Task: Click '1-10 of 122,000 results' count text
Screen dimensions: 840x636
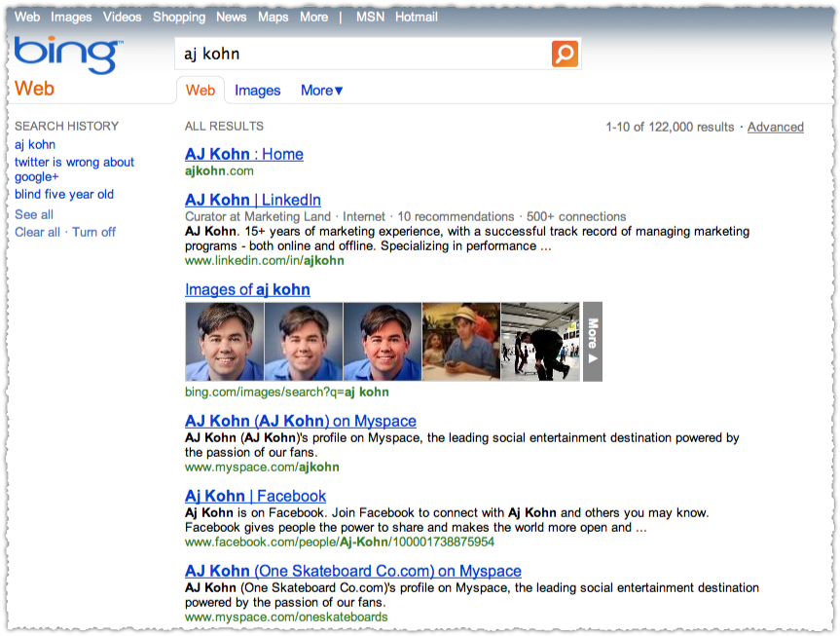Action: click(x=670, y=127)
